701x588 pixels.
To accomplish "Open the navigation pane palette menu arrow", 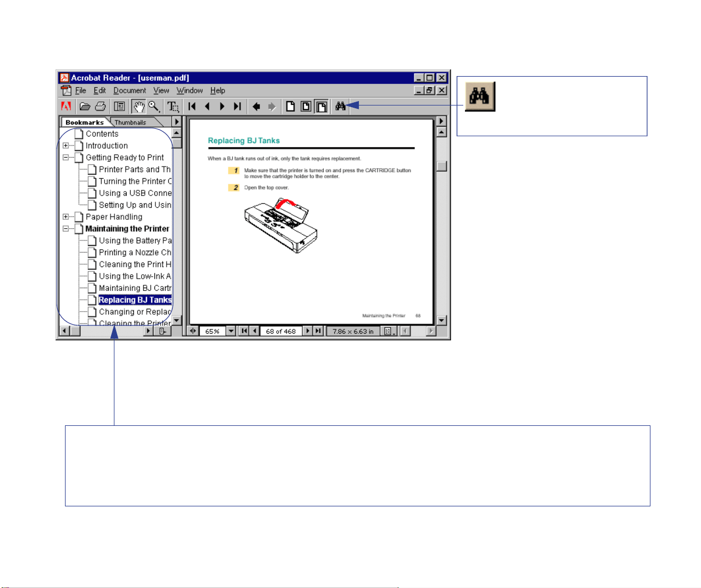I will [x=177, y=122].
